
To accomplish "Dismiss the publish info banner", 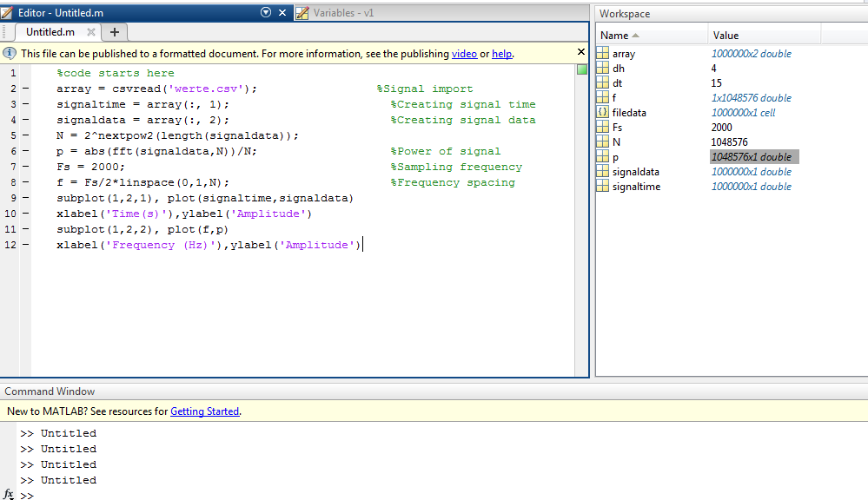I will pos(581,53).
